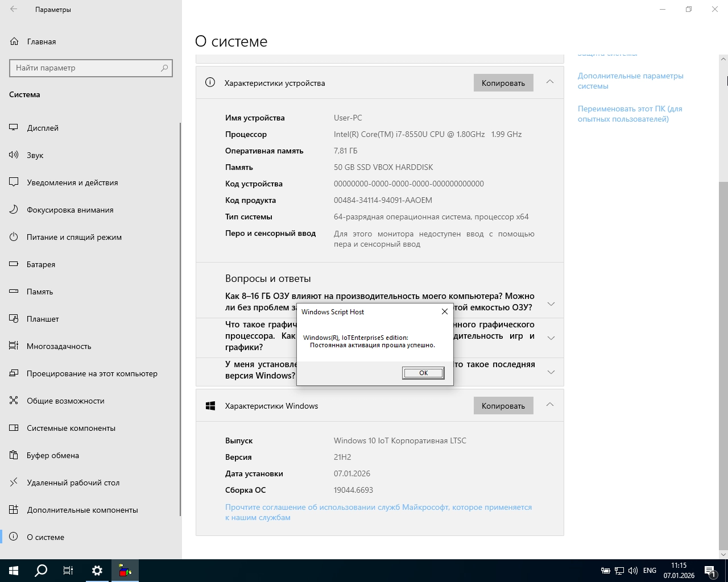The width and height of the screenshot is (728, 582).
Task: Expand the graphics processor question
Action: tap(551, 338)
